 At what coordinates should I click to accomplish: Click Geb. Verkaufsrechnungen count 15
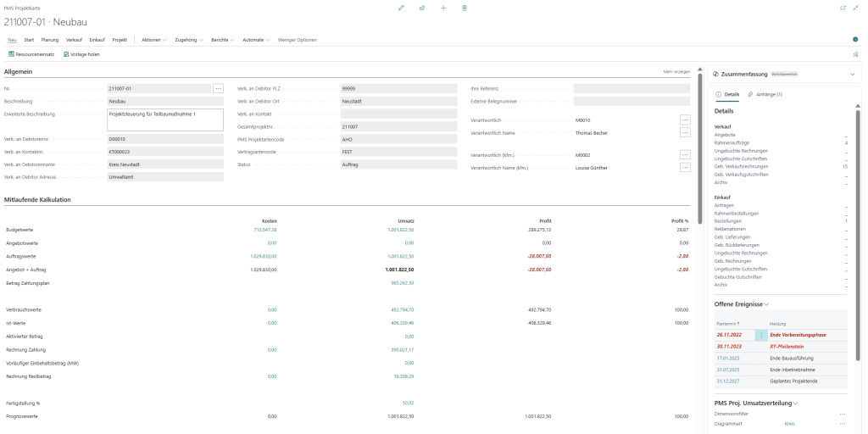click(x=845, y=166)
